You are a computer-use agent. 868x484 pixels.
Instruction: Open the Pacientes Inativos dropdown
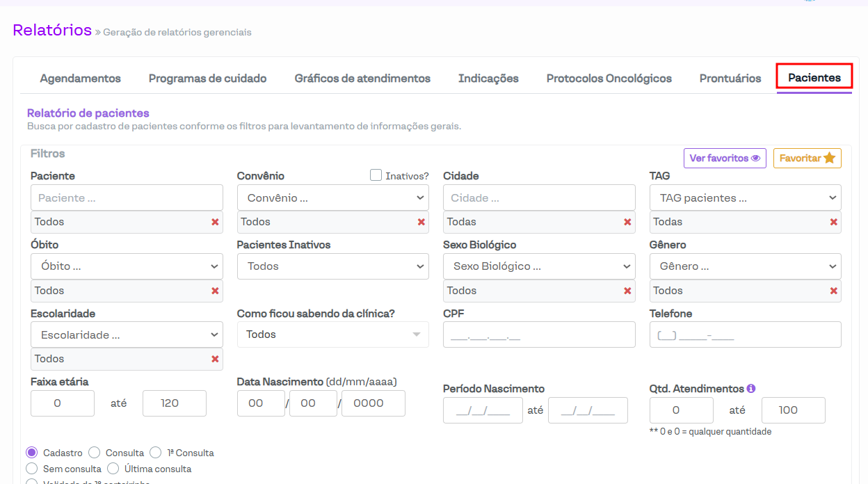pos(332,266)
